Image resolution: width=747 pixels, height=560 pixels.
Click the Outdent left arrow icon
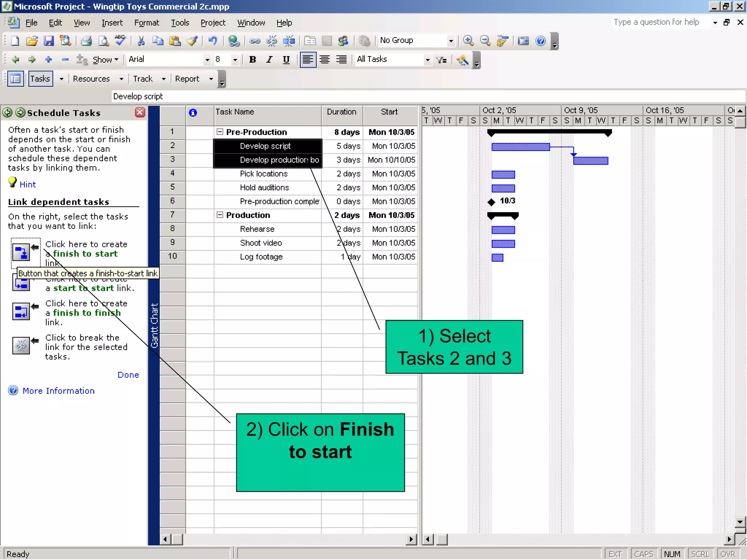tap(15, 59)
